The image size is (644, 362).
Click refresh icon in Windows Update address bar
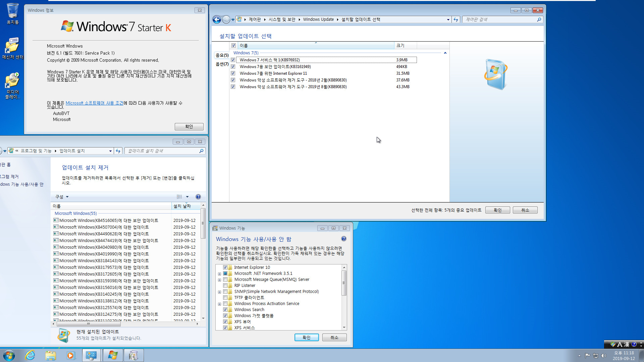456,19
